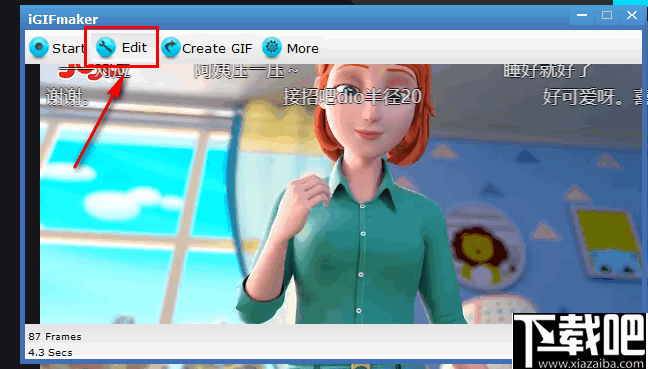Click the Create GIF arrow icon
Image resolution: width=648 pixels, height=369 pixels.
pos(171,48)
